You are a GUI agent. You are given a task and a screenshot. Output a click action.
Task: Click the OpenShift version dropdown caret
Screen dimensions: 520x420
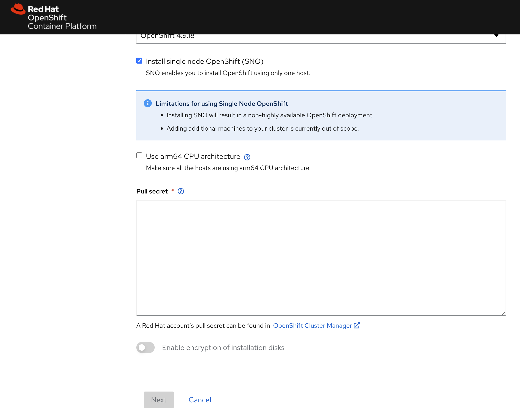click(496, 36)
